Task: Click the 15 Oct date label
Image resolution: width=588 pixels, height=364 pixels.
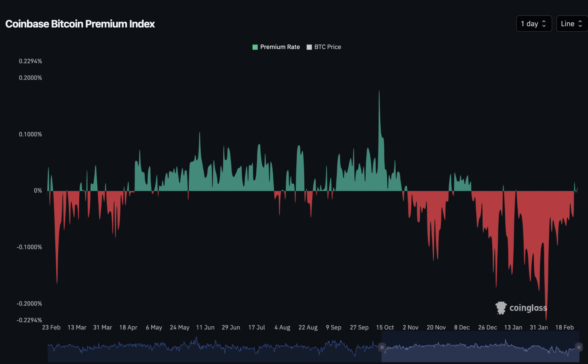Action: point(385,328)
